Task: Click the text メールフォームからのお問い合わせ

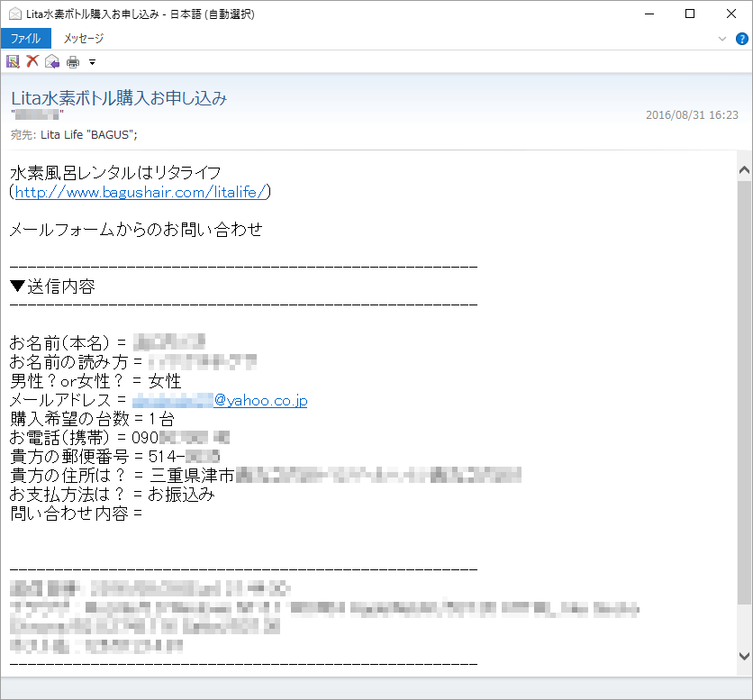Action: click(x=136, y=229)
